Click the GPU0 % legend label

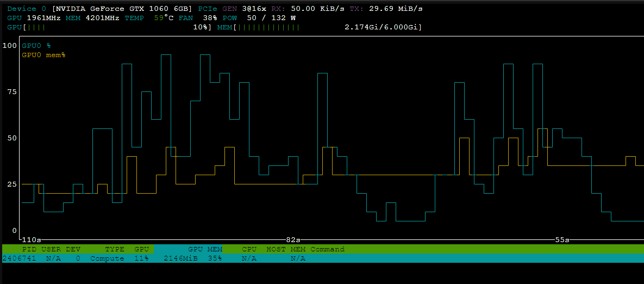point(36,46)
